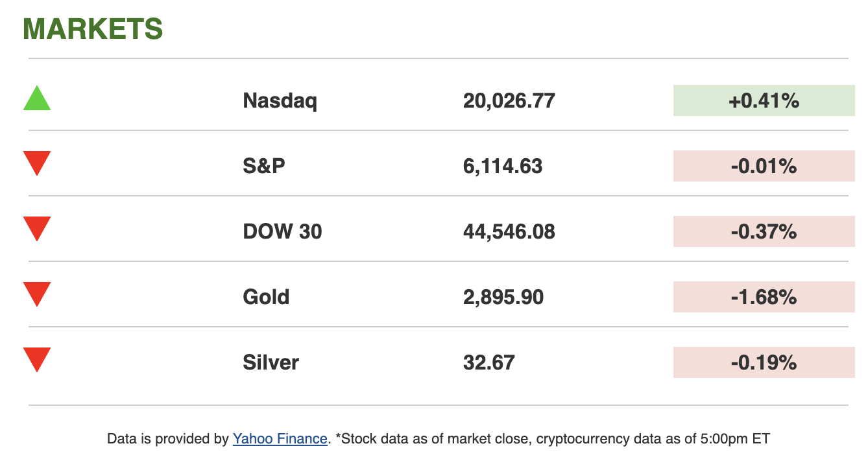Click the Gold price 2,895.90
Screen dimensions: 868x459
point(503,297)
